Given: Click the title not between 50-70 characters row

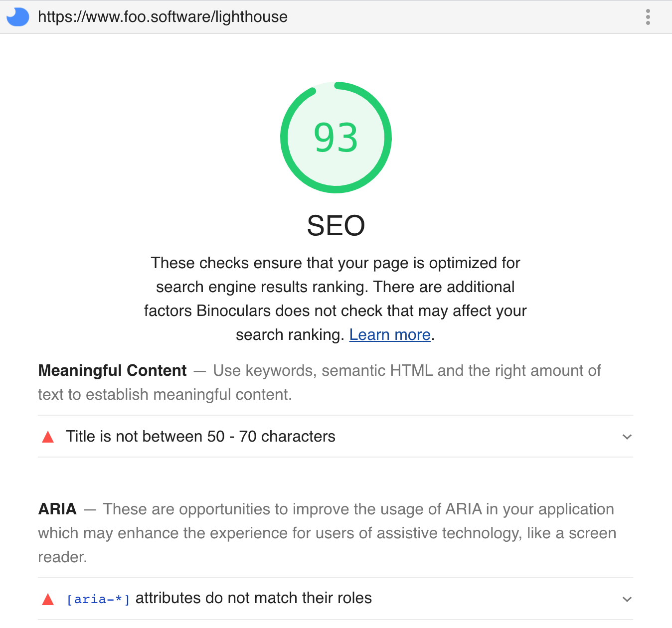Looking at the screenshot, I should (200, 437).
